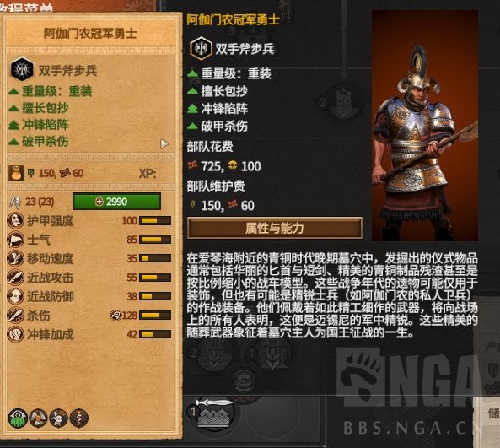Image resolution: width=500 pixels, height=448 pixels.
Task: Click the two-handed axe hexagon icon in left card
Action: point(22,69)
